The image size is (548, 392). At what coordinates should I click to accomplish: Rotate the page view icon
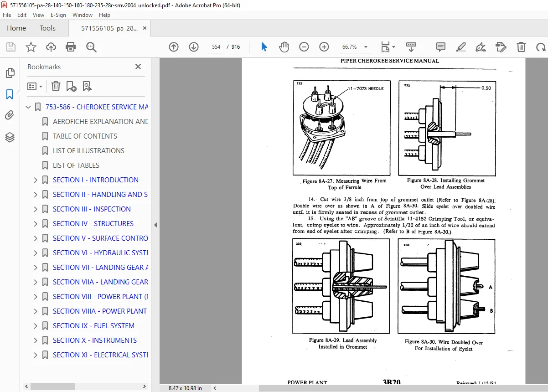click(x=541, y=47)
